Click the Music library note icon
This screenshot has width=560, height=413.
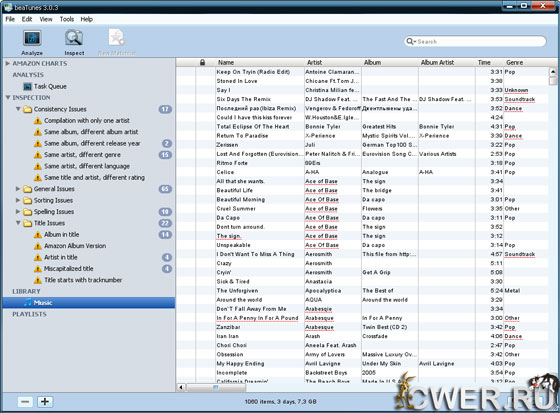tap(28, 303)
